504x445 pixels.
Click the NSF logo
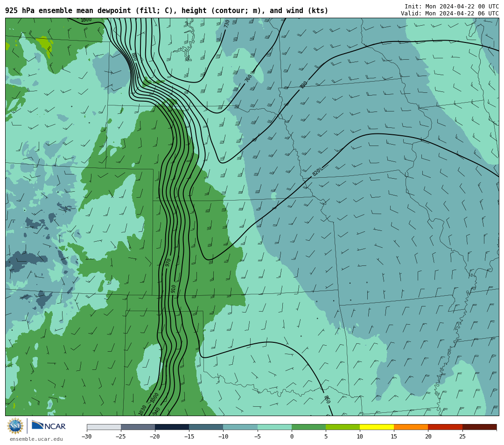(15, 426)
